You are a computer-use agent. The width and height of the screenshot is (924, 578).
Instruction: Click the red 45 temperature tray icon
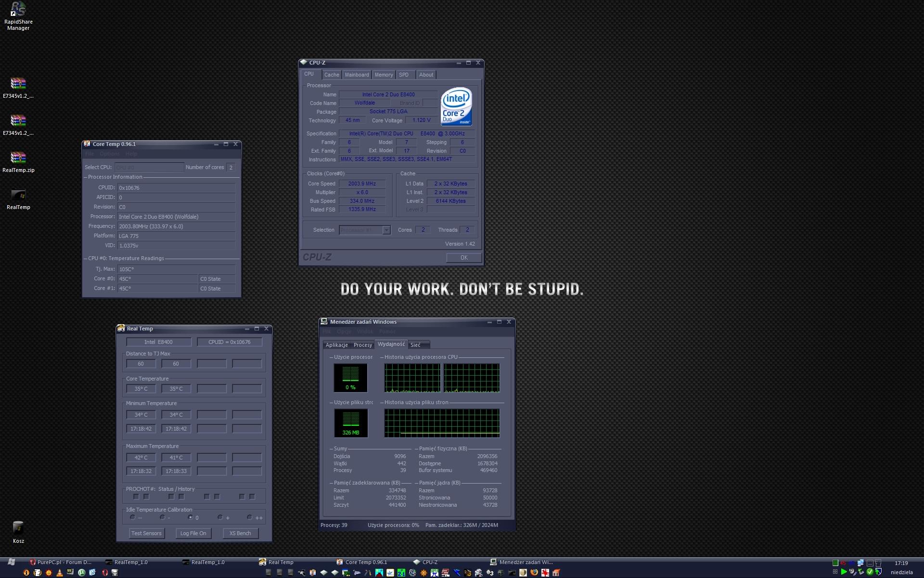(x=843, y=563)
